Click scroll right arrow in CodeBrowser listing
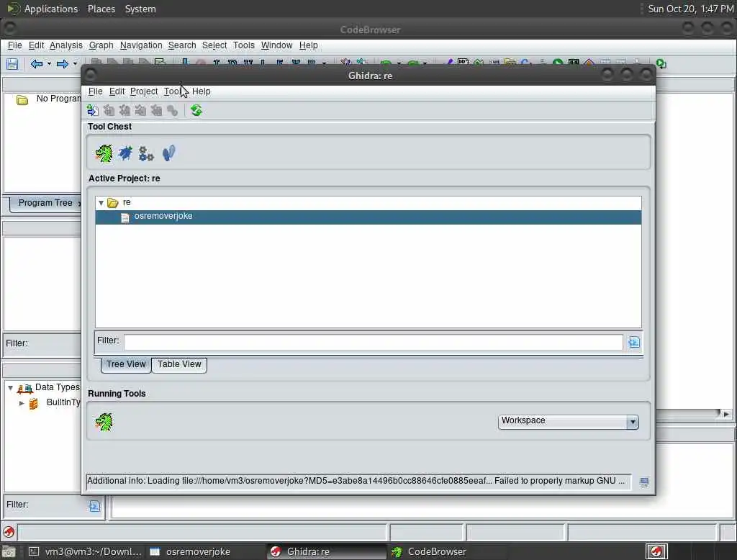This screenshot has height=560, width=737. click(x=726, y=414)
